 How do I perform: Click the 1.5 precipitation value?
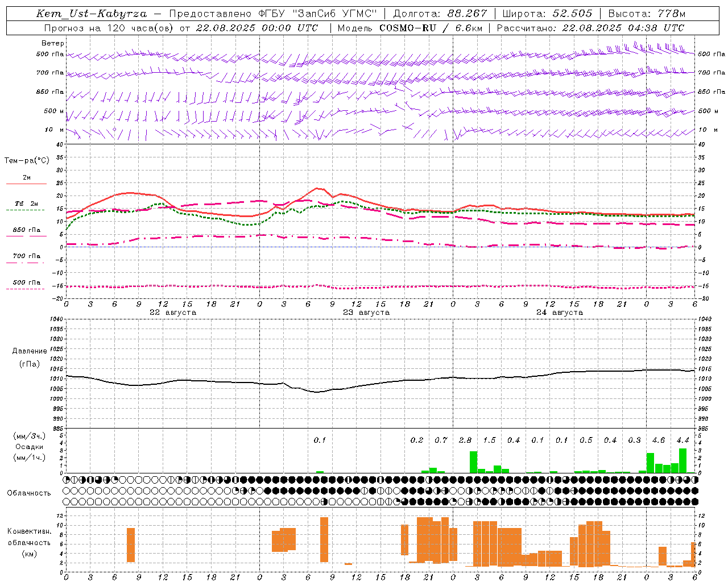click(x=489, y=440)
